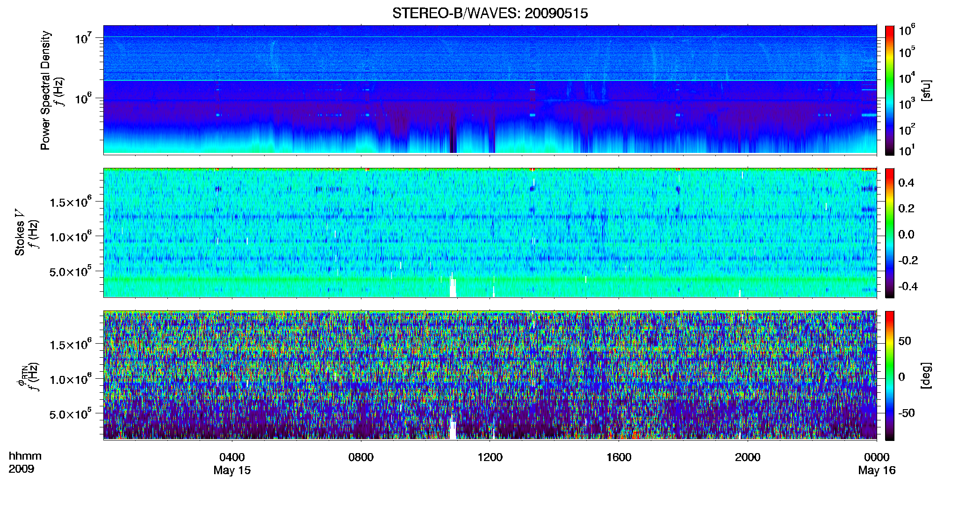
Task: Click the 5.0×10^5 tick of the φRTN panel
Action: coord(71,414)
